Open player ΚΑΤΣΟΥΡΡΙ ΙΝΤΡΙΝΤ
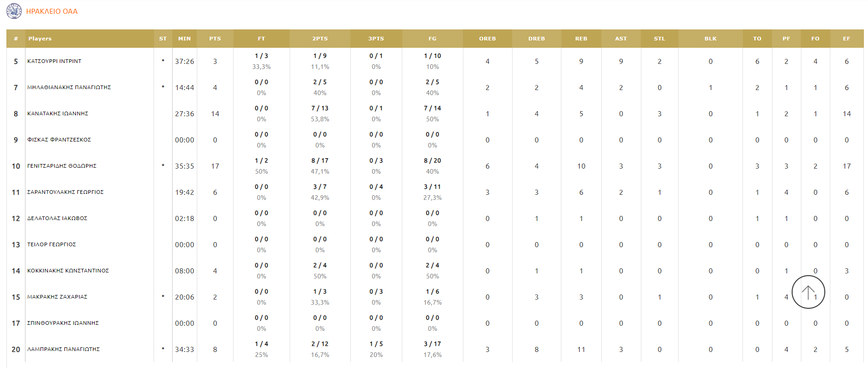 click(x=54, y=61)
